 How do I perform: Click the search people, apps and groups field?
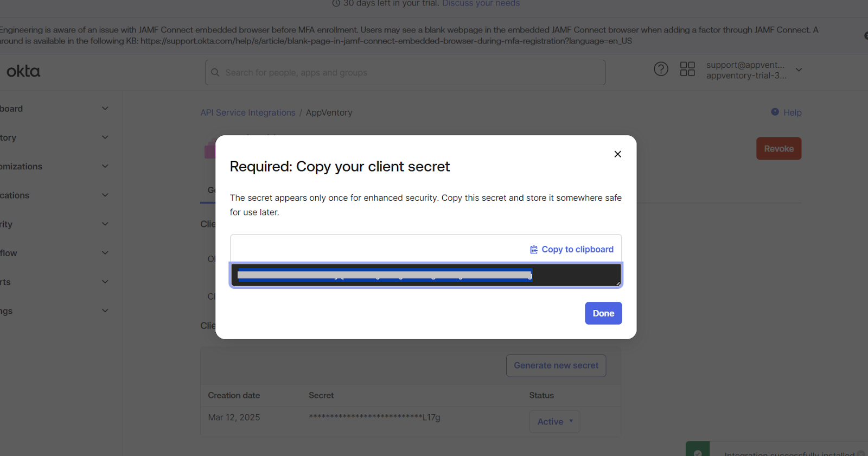tap(405, 73)
